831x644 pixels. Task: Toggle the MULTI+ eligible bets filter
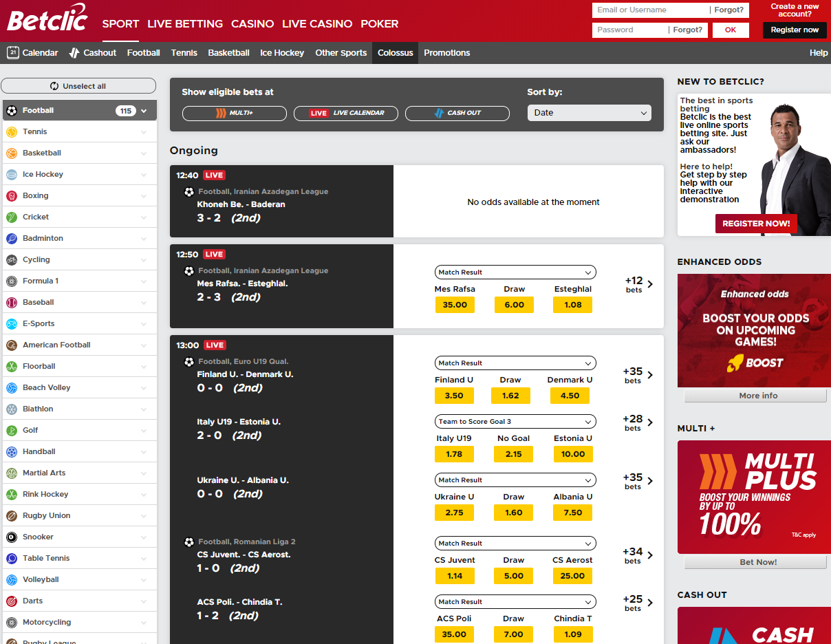[235, 113]
